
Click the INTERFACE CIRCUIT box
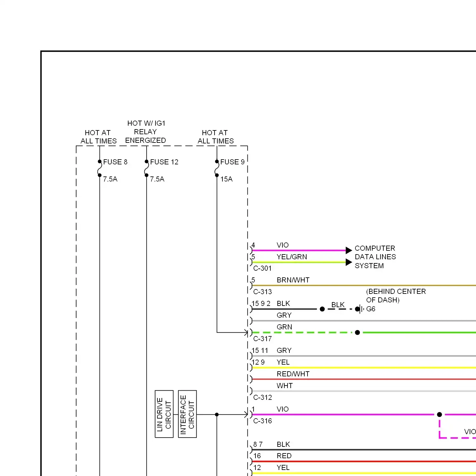[x=187, y=414]
